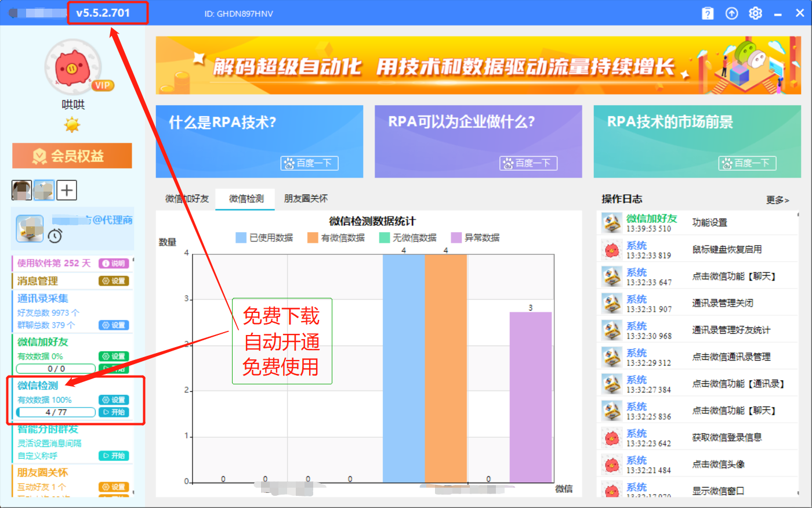
Task: Click 百度一下 on 什么是RPA技术 card
Action: pos(309,163)
